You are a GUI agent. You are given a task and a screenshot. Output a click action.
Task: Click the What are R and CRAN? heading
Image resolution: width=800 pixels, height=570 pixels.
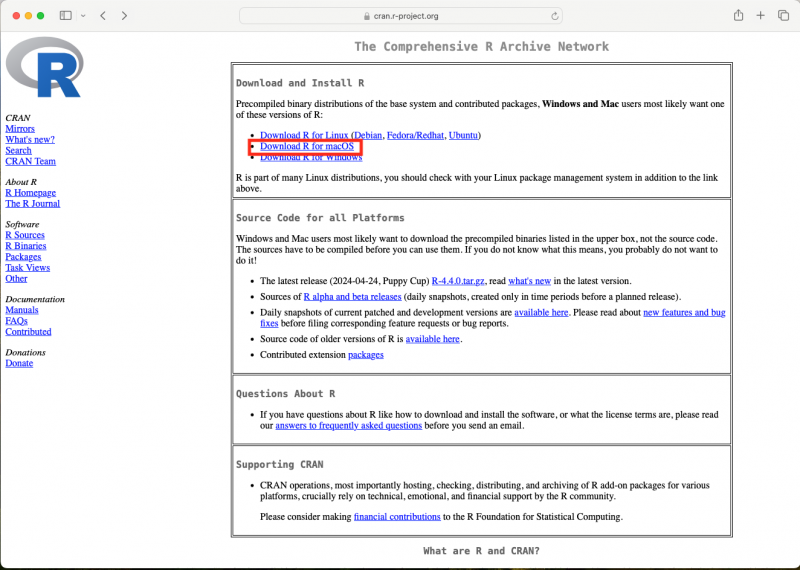pyautogui.click(x=481, y=551)
